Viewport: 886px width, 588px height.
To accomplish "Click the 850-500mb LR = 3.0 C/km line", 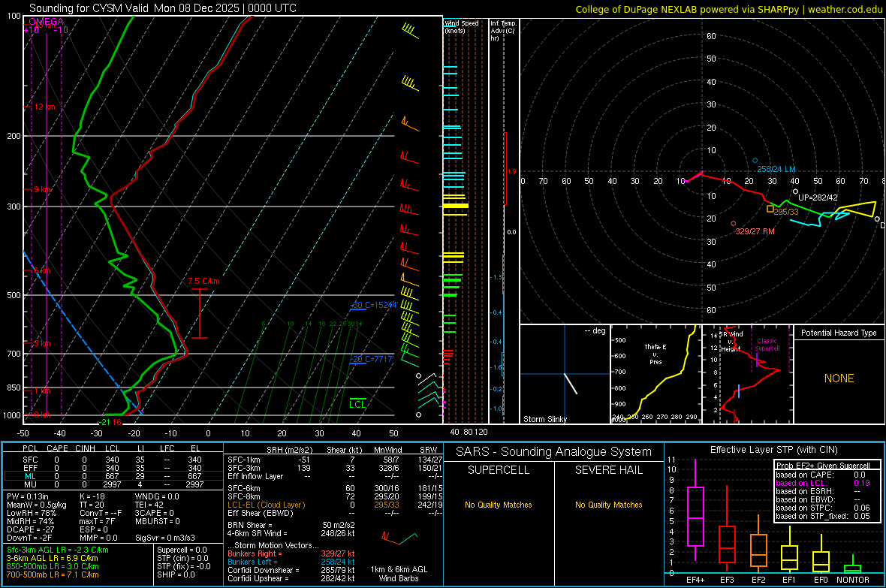I will tap(53, 566).
